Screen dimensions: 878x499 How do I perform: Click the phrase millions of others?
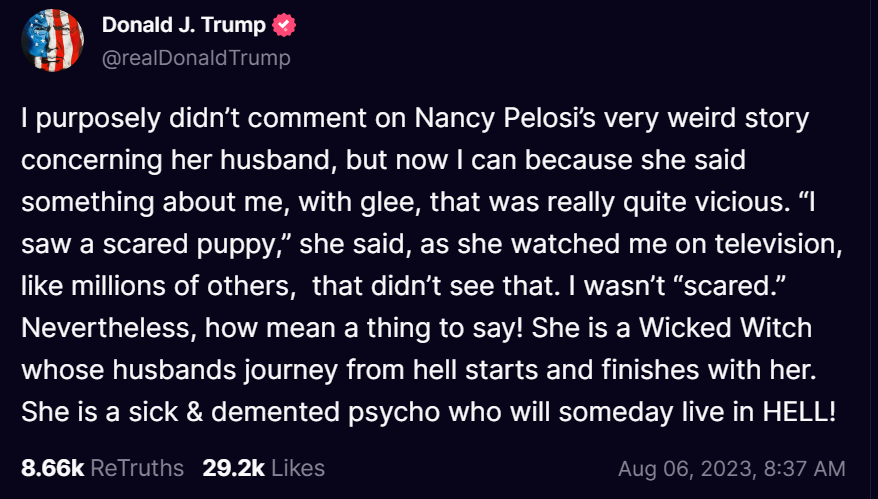(x=180, y=286)
